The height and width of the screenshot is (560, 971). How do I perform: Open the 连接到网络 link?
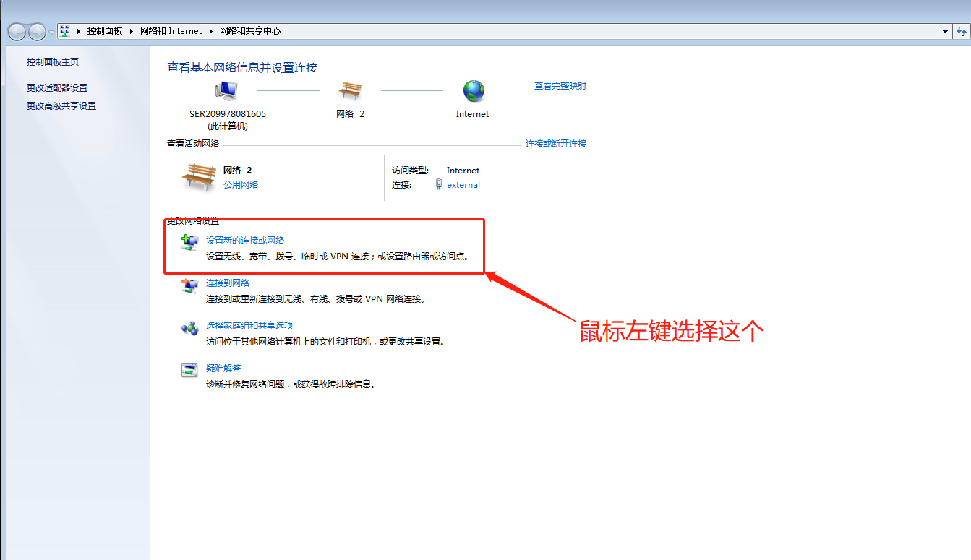coord(228,283)
